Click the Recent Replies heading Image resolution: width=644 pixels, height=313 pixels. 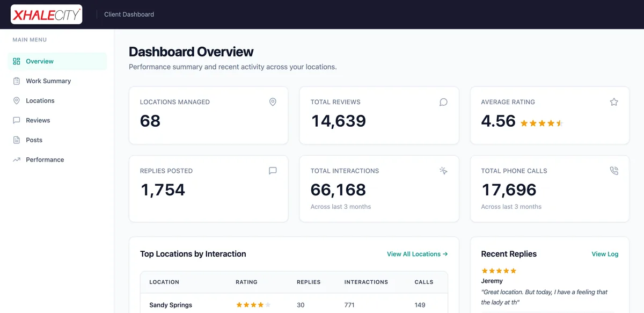point(509,254)
